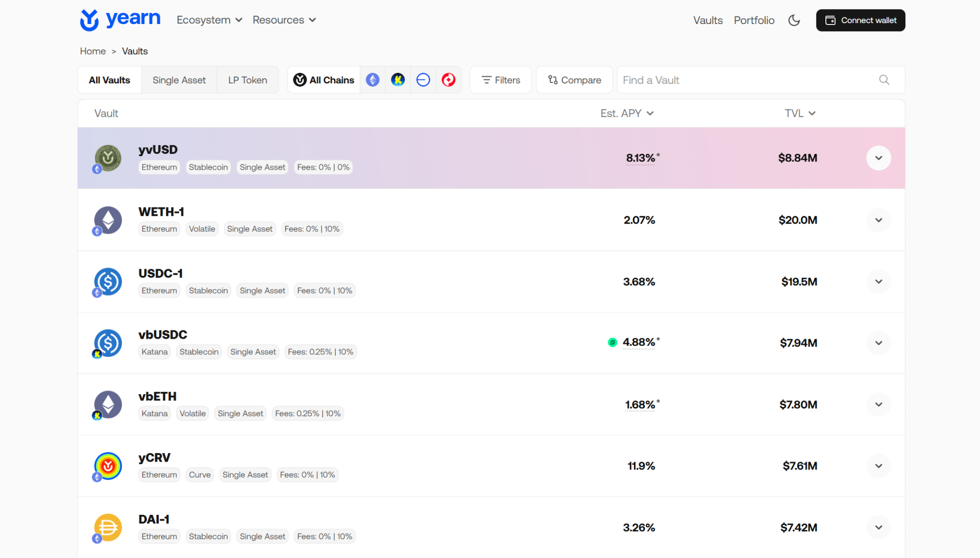
Task: Click the DAI-1 vault token icon
Action: (x=108, y=528)
